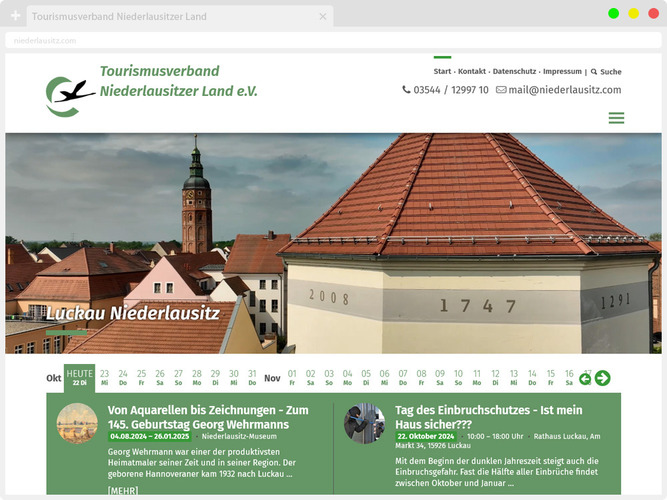Click mail@niederlausitz.com email link
This screenshot has width=667, height=500.
(564, 90)
